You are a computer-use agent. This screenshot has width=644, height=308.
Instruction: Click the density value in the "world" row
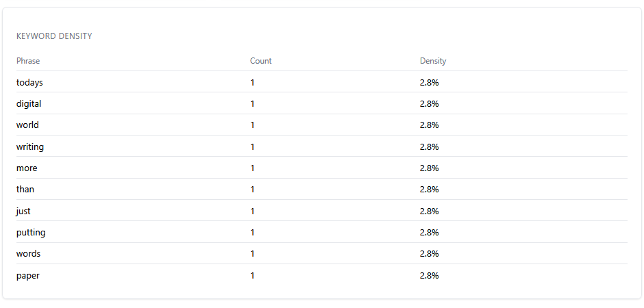[429, 125]
